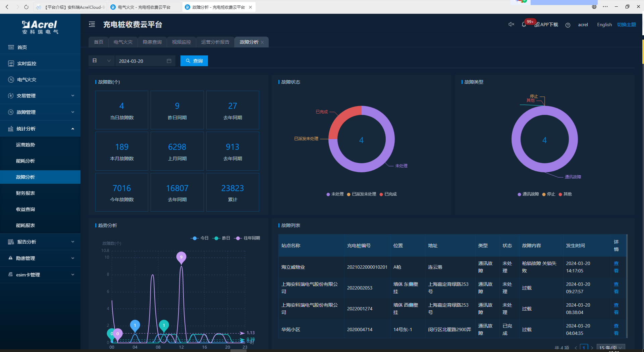Open notifications bell with 99+ badge
Image resolution: width=644 pixels, height=352 pixels.
click(x=524, y=25)
